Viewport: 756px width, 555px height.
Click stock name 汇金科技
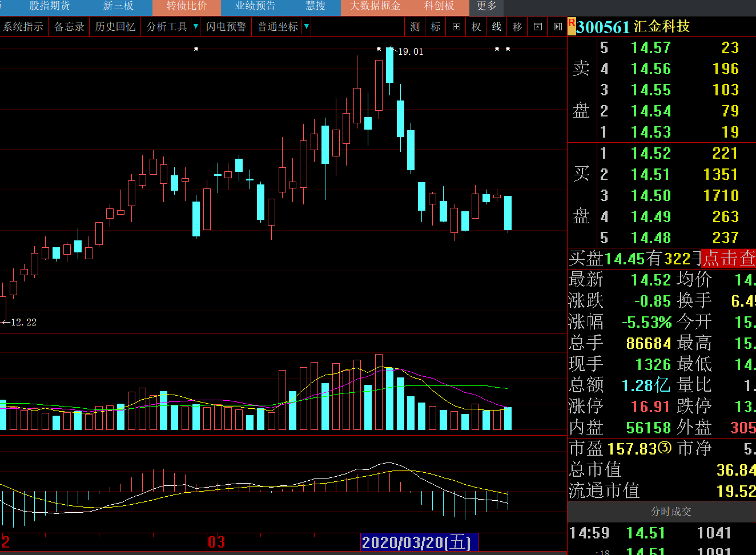pyautogui.click(x=662, y=26)
